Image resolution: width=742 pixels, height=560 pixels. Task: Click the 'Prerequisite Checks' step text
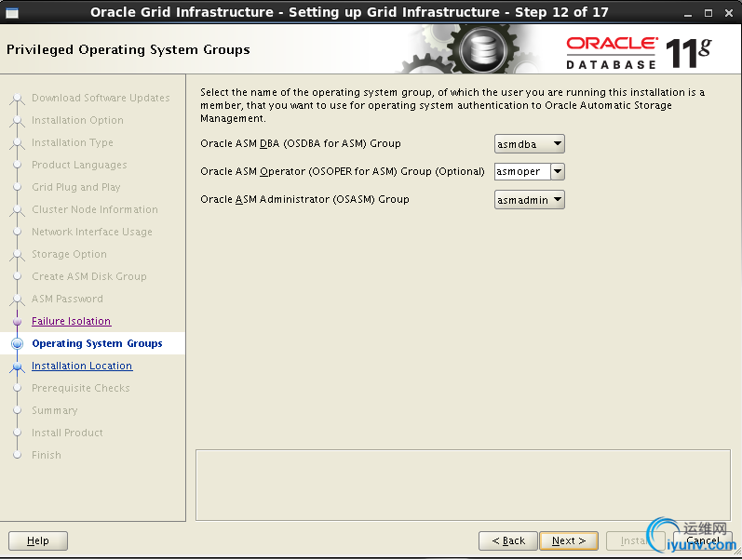pos(80,388)
